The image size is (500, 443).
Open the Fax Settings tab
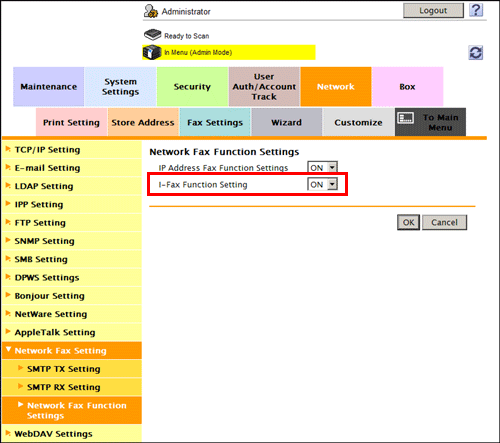pyautogui.click(x=215, y=122)
